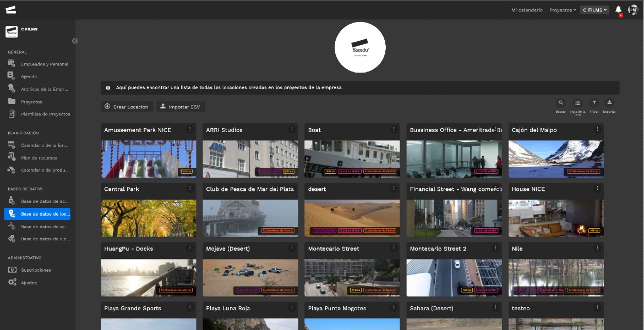Open the Central Park thumbnail
Image resolution: width=644 pixels, height=330 pixels.
[148, 218]
